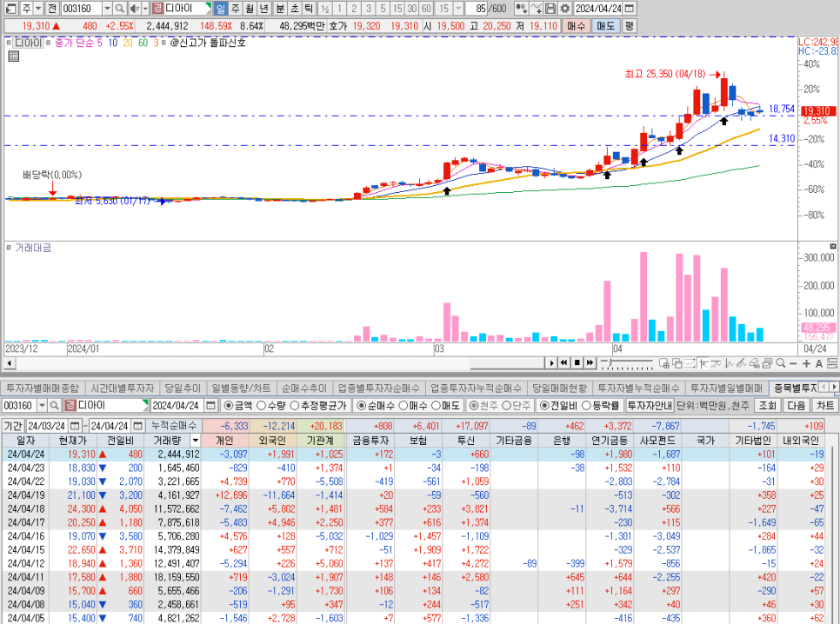Screen dimensions: 840x624
Task: Expand the 003160 code dropdown in lower panel
Action: click(x=42, y=406)
